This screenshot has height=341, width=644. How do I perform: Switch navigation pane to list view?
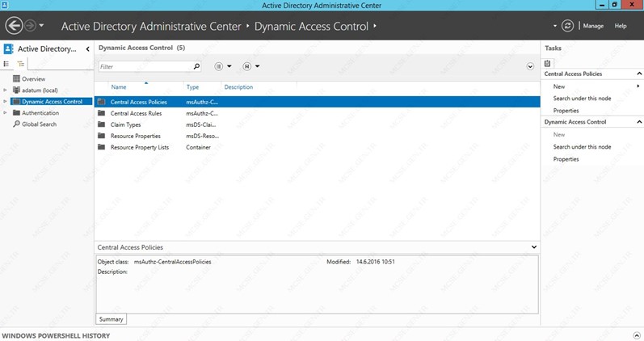point(6,64)
